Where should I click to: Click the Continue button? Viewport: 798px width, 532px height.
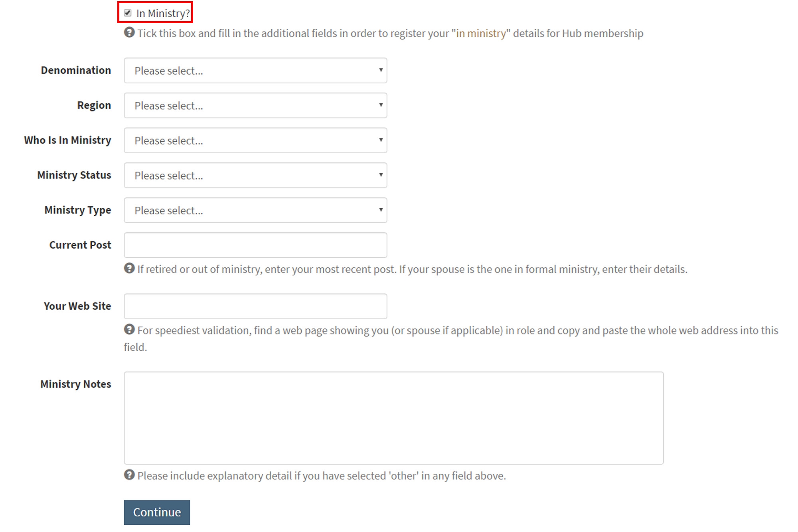(x=157, y=512)
